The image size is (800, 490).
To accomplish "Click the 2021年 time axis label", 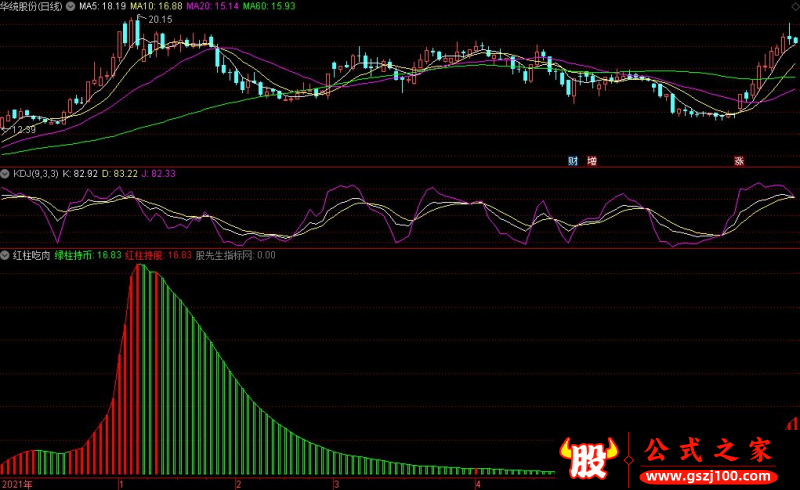I will 17,484.
